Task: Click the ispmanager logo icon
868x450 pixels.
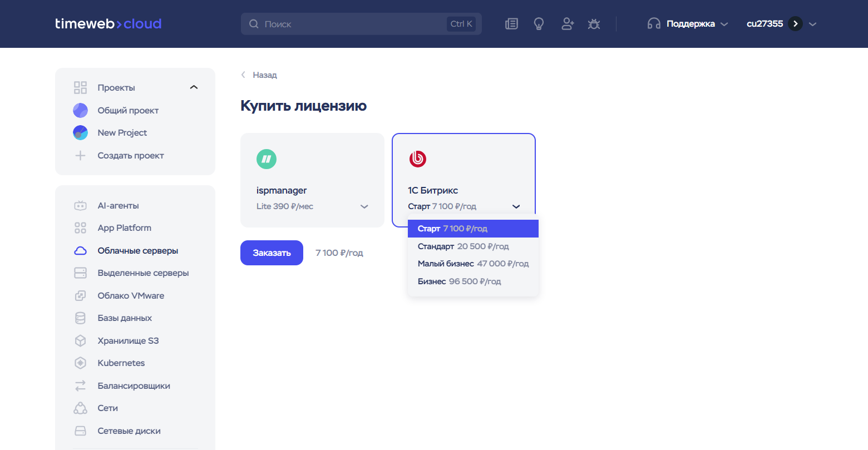Action: (267, 159)
